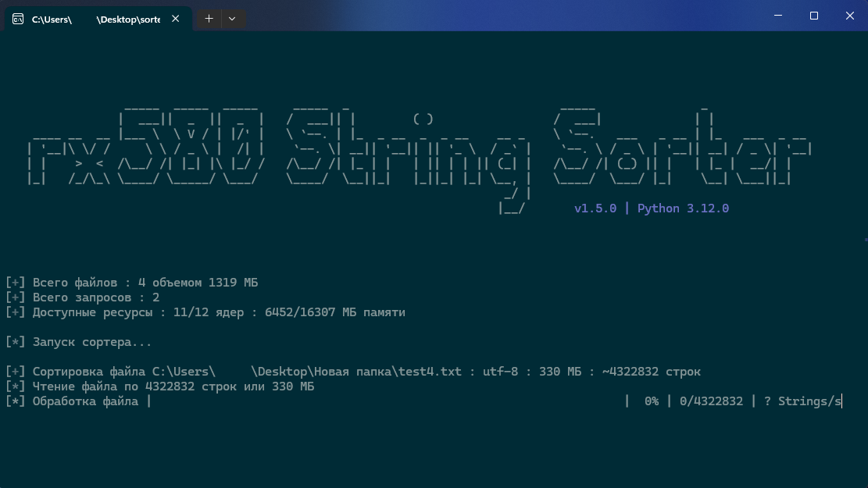The width and height of the screenshot is (868, 488).
Task: Click the terminal icon on the tab
Action: pyautogui.click(x=18, y=20)
